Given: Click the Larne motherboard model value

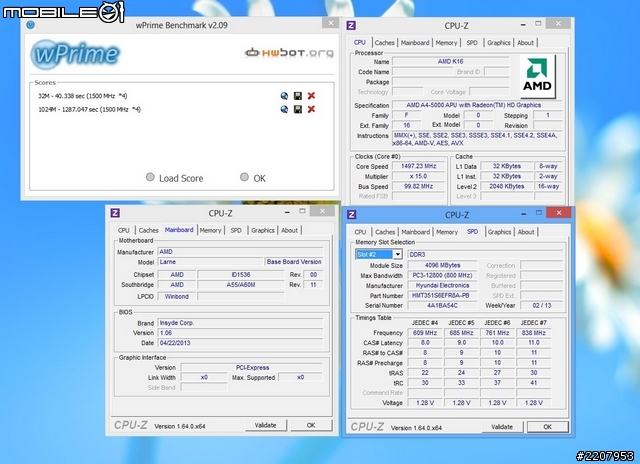Looking at the screenshot, I should click(210, 262).
